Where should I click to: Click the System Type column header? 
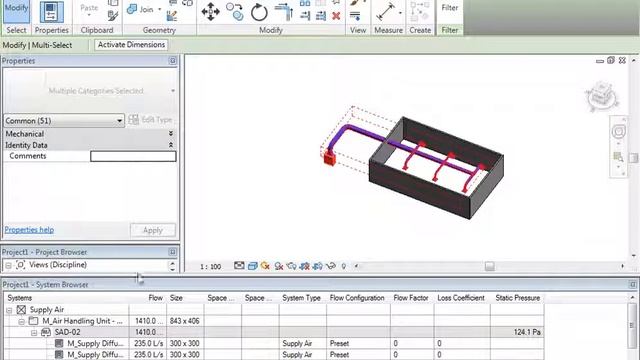tap(301, 298)
